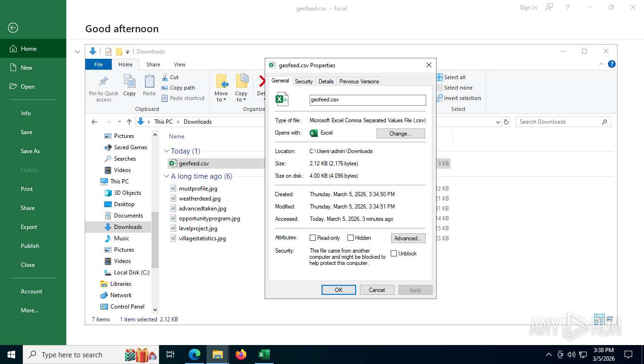Click the Excel taskbar icon
The image size is (644, 364).
point(264,355)
